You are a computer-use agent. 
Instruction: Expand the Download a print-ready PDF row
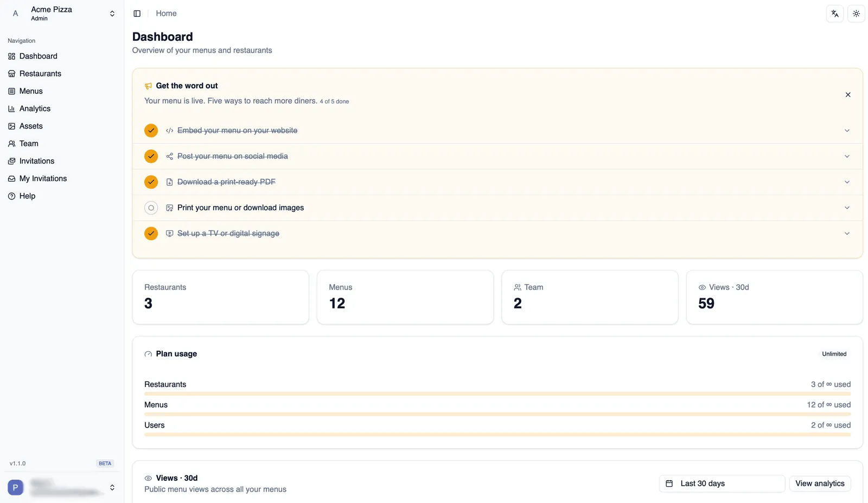click(x=847, y=182)
